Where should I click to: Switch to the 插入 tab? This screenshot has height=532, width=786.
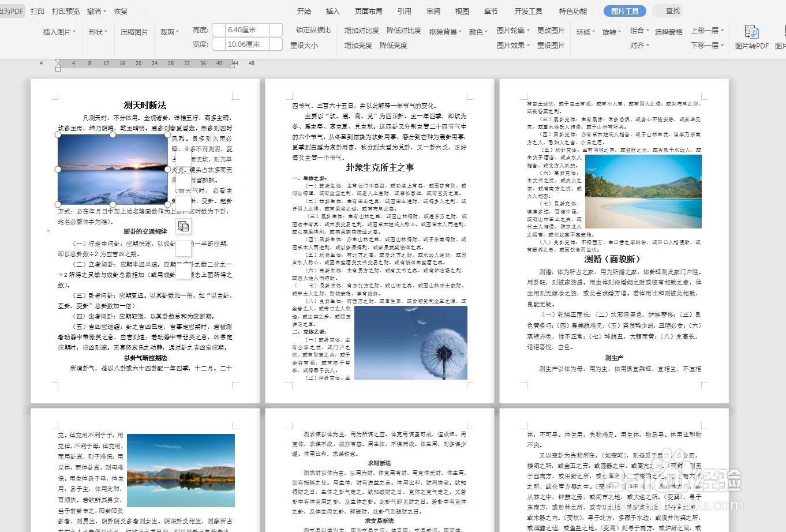(333, 11)
